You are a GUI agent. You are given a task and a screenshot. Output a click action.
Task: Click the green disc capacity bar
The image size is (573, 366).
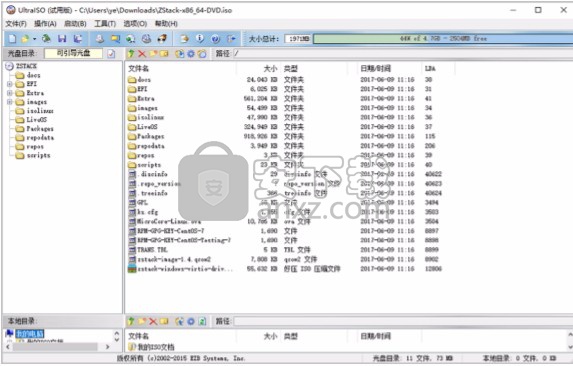pyautogui.click(x=443, y=39)
